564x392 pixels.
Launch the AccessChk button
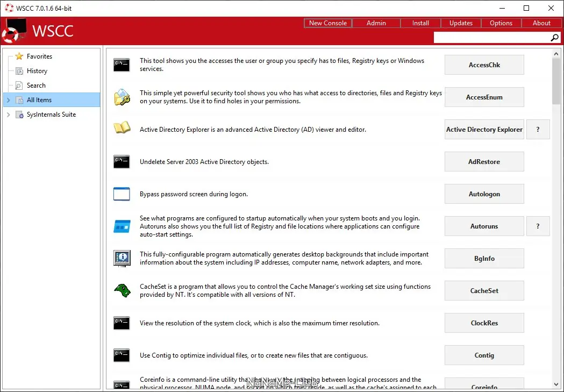tap(484, 65)
